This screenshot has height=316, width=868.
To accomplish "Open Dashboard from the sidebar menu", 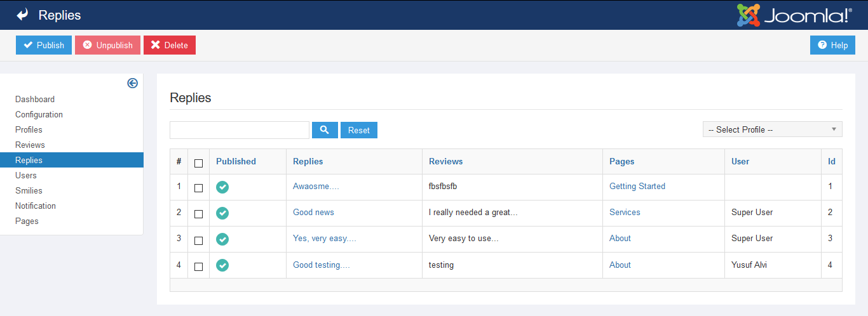I will pyautogui.click(x=35, y=99).
